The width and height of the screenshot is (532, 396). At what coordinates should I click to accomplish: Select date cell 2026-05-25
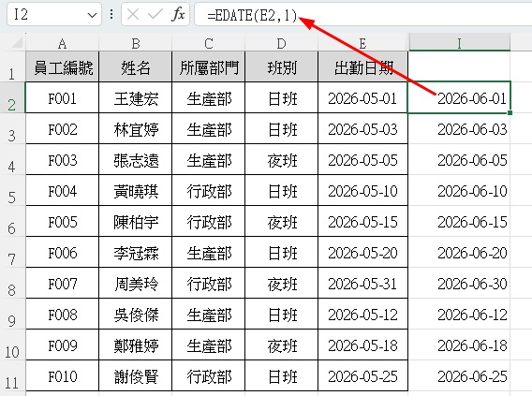[x=362, y=375]
